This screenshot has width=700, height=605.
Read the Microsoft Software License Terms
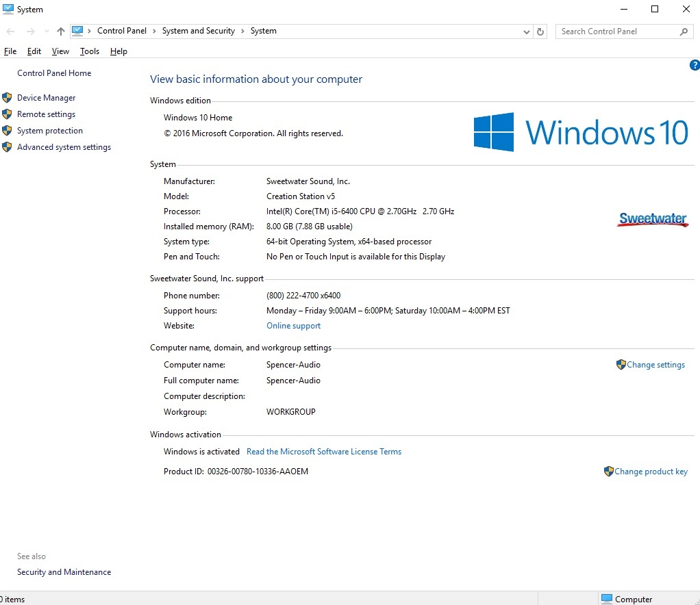tap(324, 452)
